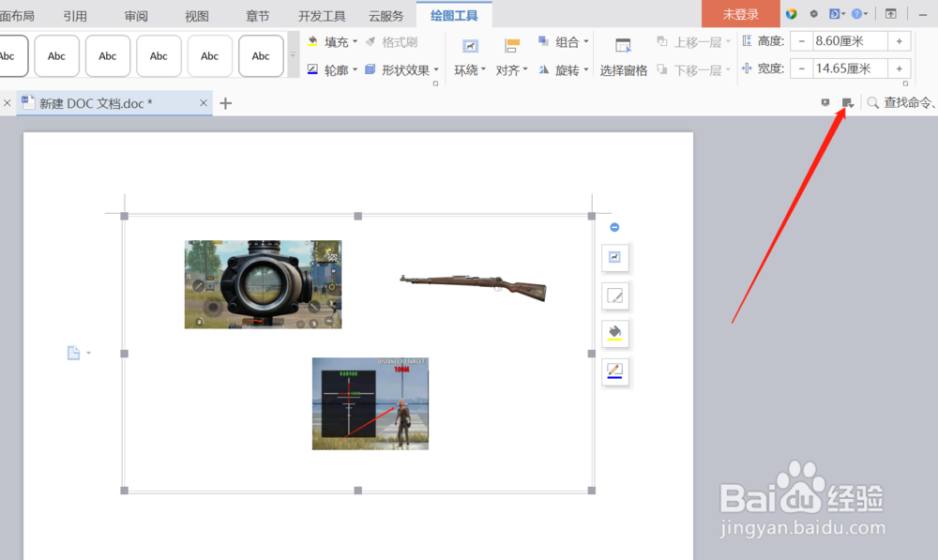Open the 云服务 tab
This screenshot has width=938, height=560.
click(x=386, y=16)
